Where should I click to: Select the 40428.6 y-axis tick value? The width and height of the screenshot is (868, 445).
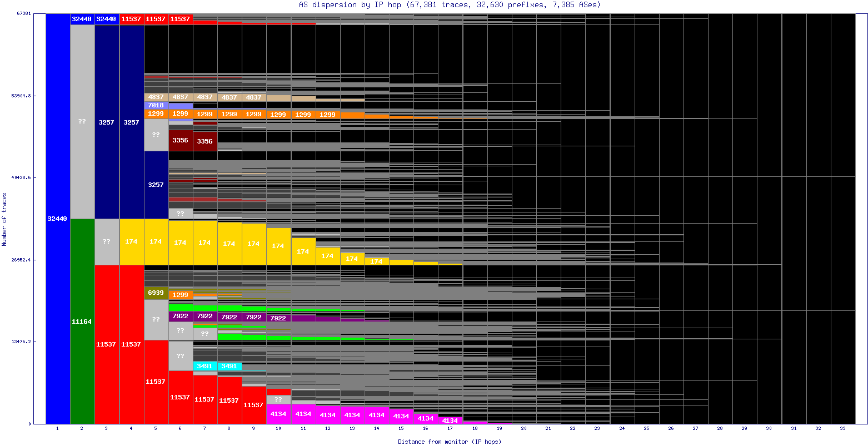tap(22, 177)
